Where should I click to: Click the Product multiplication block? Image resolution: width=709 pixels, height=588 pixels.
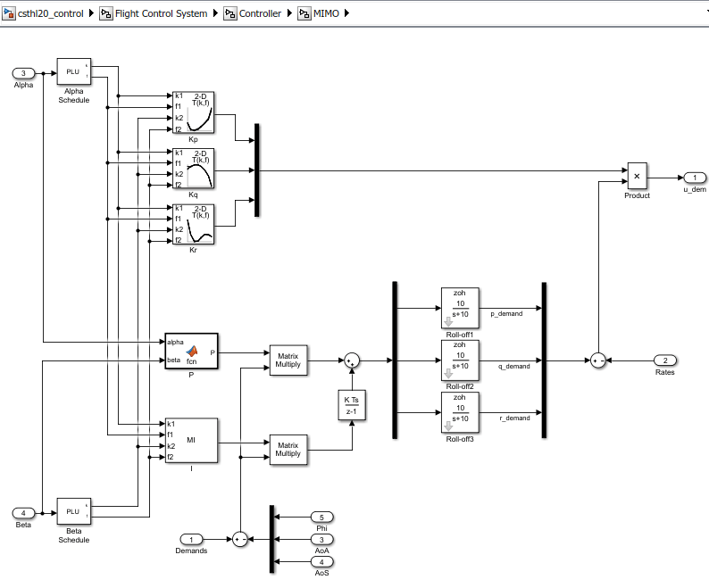(x=637, y=176)
